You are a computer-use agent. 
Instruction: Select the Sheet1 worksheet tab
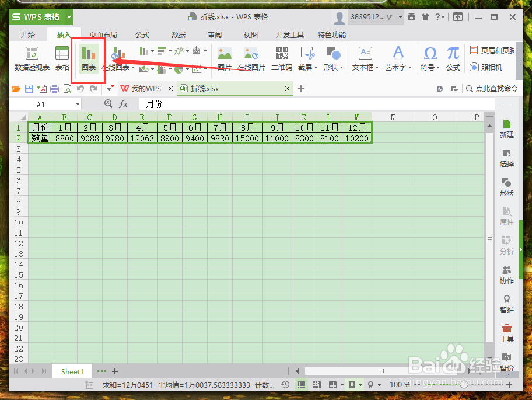tap(72, 371)
